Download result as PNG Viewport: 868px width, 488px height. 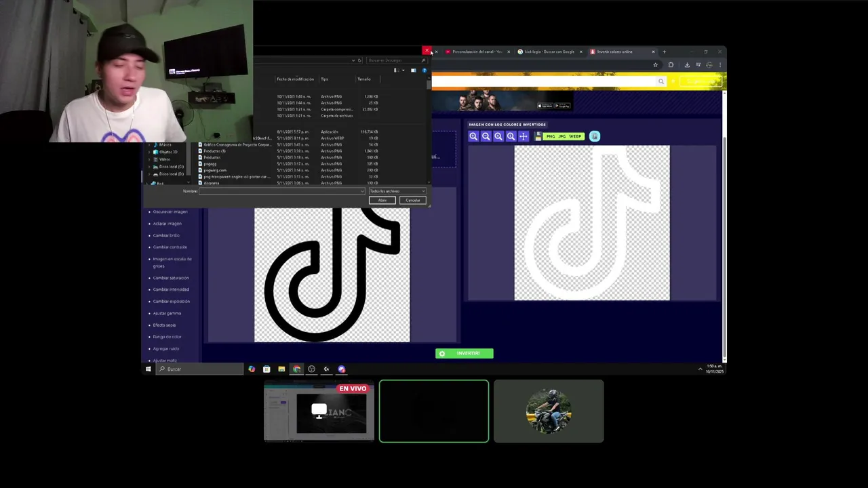click(x=551, y=136)
